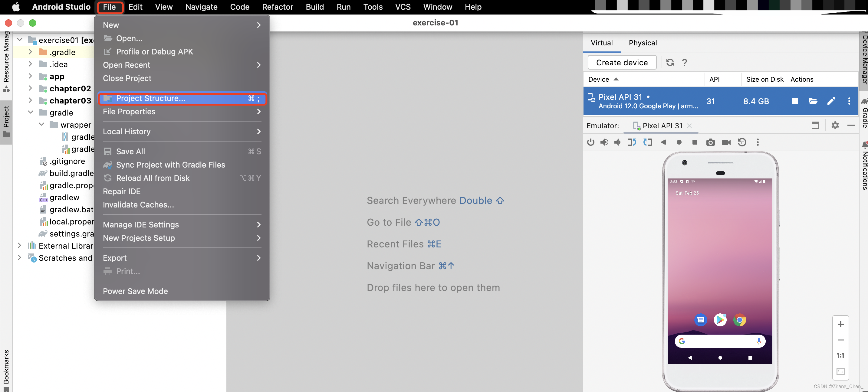Expand Scratches and Consoles node
Viewport: 868px width, 392px height.
pyautogui.click(x=20, y=258)
